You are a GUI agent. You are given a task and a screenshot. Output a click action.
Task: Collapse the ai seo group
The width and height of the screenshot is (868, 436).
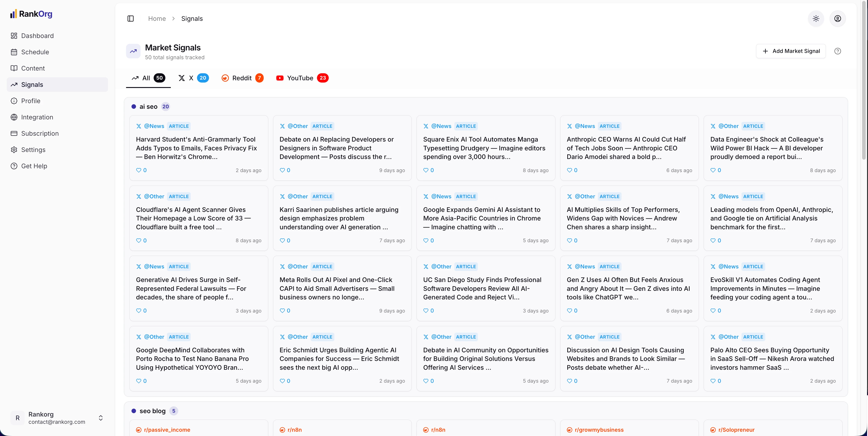tap(148, 107)
